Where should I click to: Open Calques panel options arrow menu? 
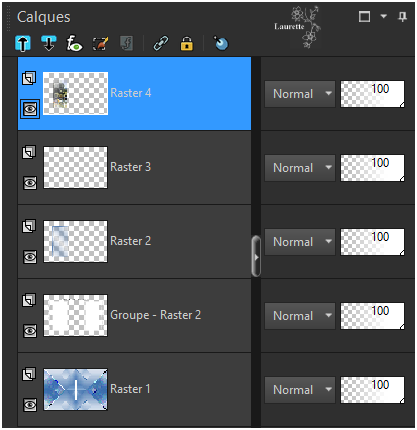[384, 16]
